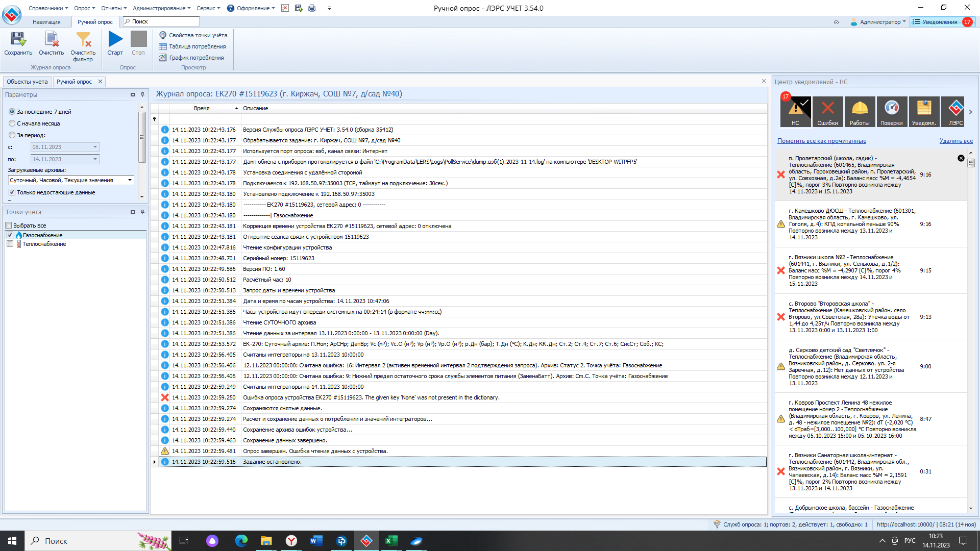Open the Работы helmet notifications category
Image resolution: width=980 pixels, height=551 pixels.
click(x=860, y=111)
